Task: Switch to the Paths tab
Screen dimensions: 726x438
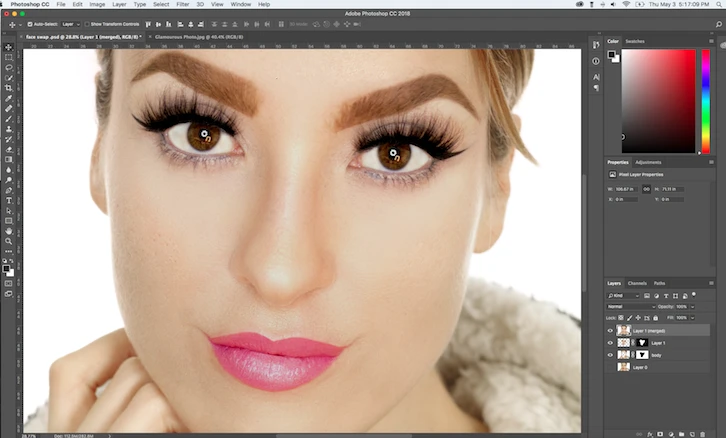Action: click(x=659, y=283)
